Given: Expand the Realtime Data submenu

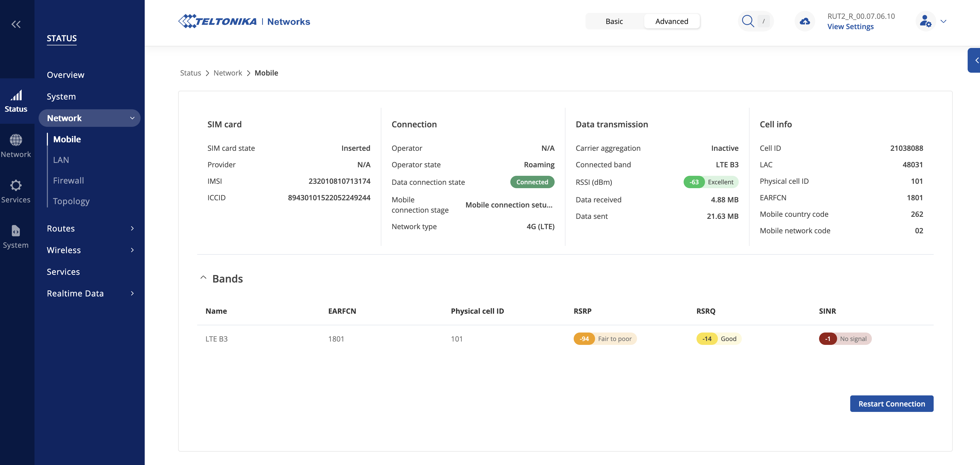Looking at the screenshot, I should pos(132,293).
